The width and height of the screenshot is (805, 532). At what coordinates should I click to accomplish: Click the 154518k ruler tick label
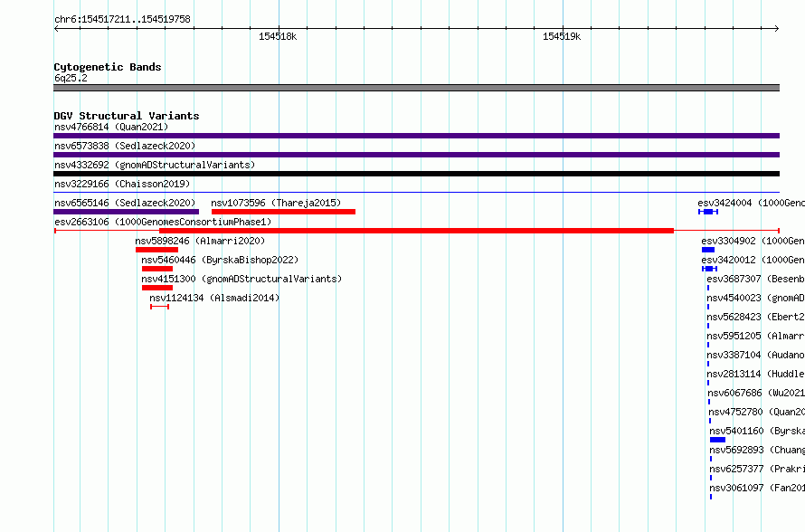click(x=278, y=36)
